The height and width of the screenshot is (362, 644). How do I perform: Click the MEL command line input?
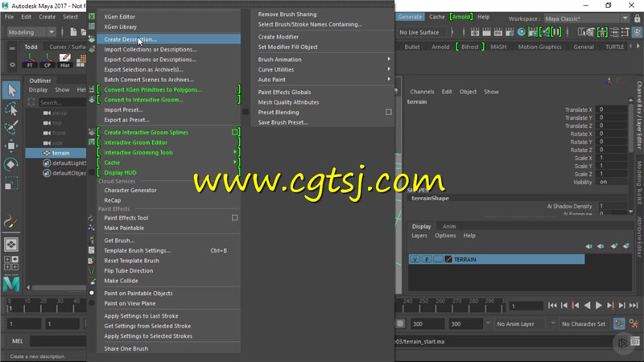click(x=58, y=340)
